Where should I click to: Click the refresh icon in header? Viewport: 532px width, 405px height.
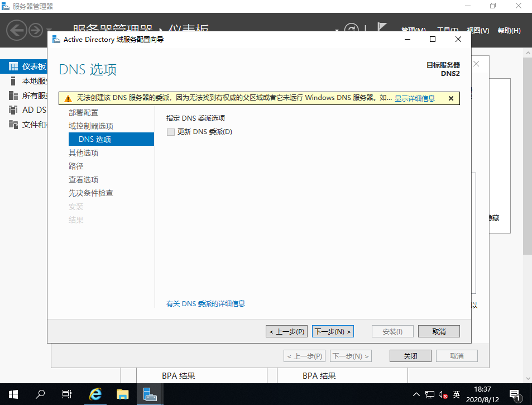coord(351,28)
